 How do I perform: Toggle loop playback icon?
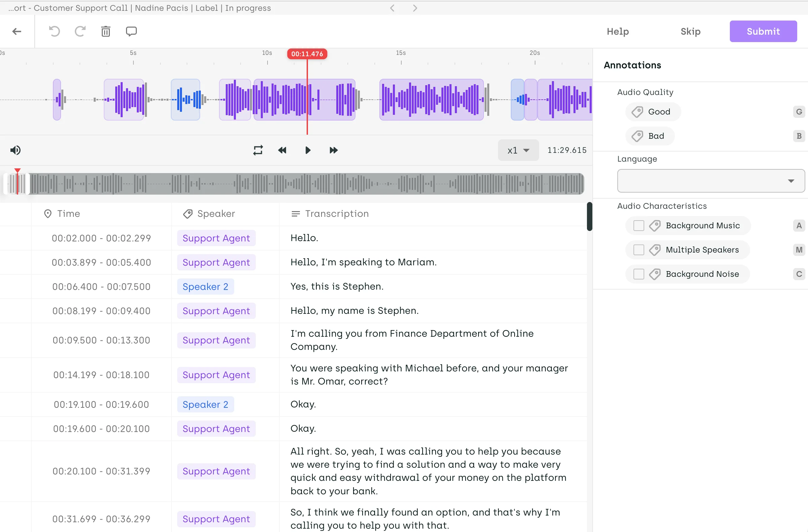(258, 150)
